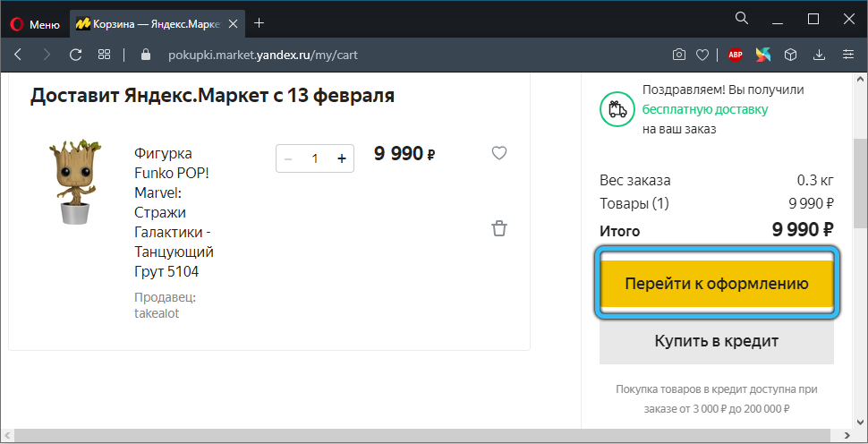Add page to bookmarks heart icon
Image resolution: width=868 pixels, height=444 pixels.
tap(702, 55)
